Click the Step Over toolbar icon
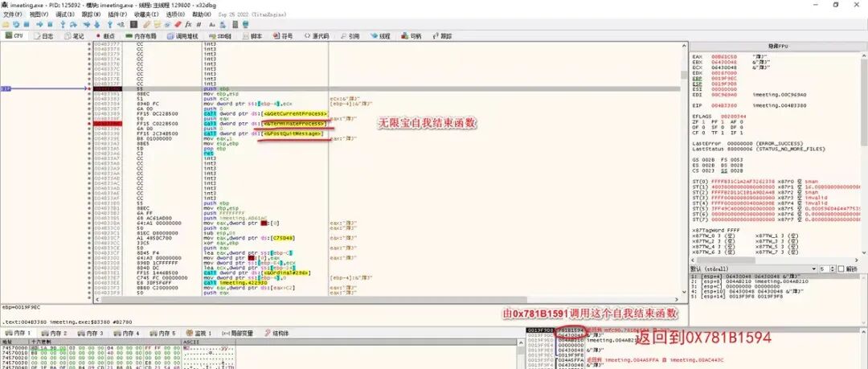Viewport: 868px width, 369px height. [x=73, y=24]
